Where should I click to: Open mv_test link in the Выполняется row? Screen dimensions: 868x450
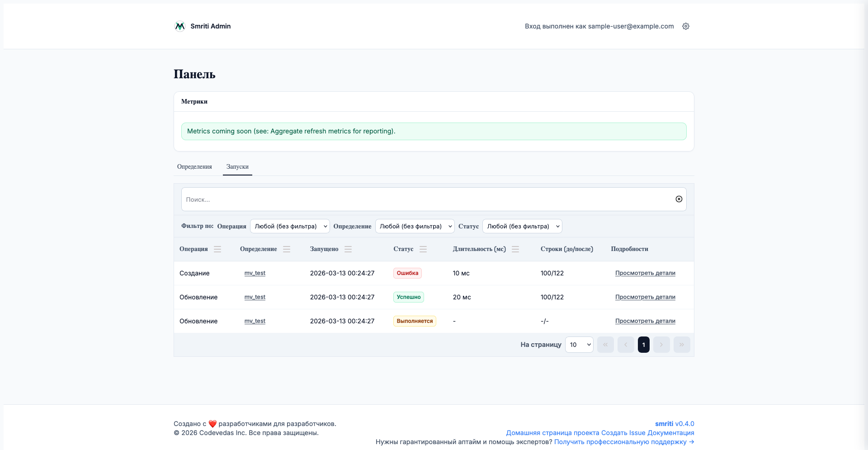pos(255,321)
